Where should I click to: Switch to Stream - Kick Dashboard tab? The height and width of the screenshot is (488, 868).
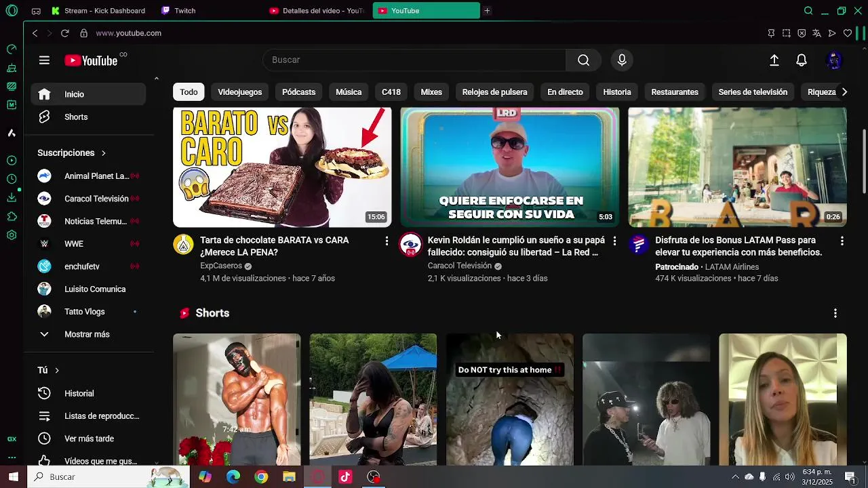[99, 11]
